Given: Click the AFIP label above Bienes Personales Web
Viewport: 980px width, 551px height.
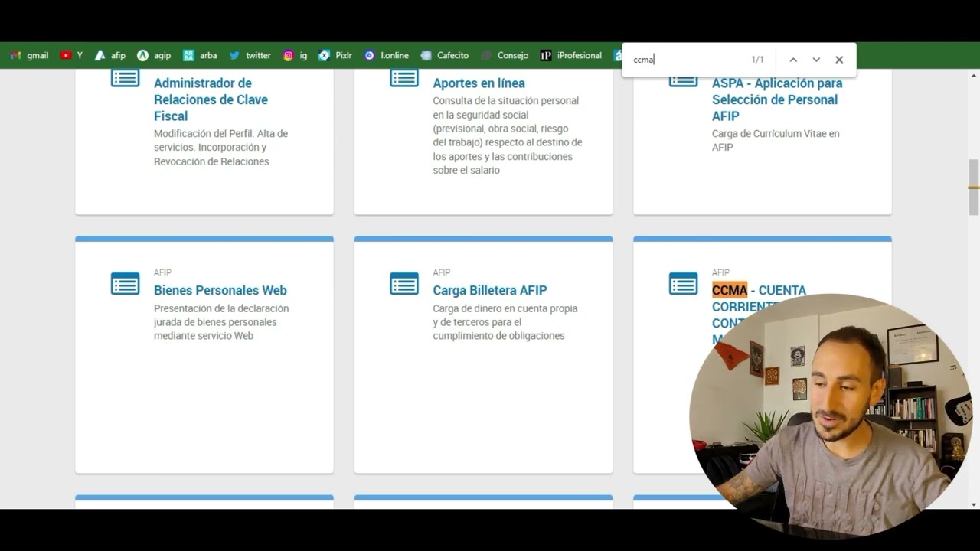Looking at the screenshot, I should pyautogui.click(x=162, y=272).
